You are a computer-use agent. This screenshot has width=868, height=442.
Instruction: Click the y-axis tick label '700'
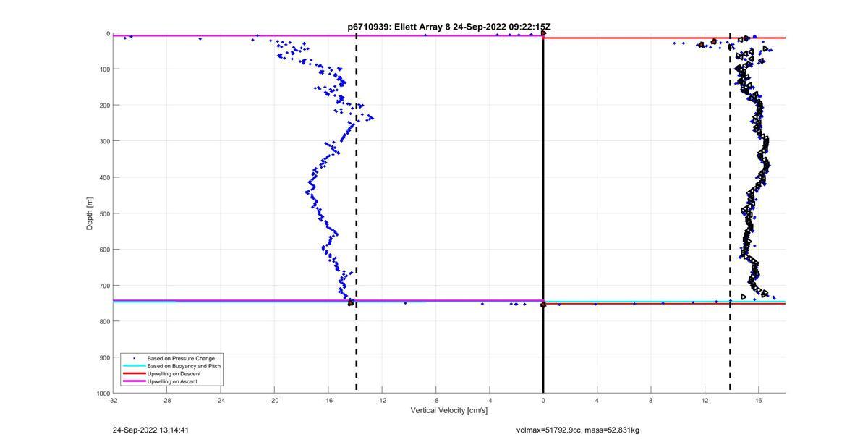(x=104, y=286)
